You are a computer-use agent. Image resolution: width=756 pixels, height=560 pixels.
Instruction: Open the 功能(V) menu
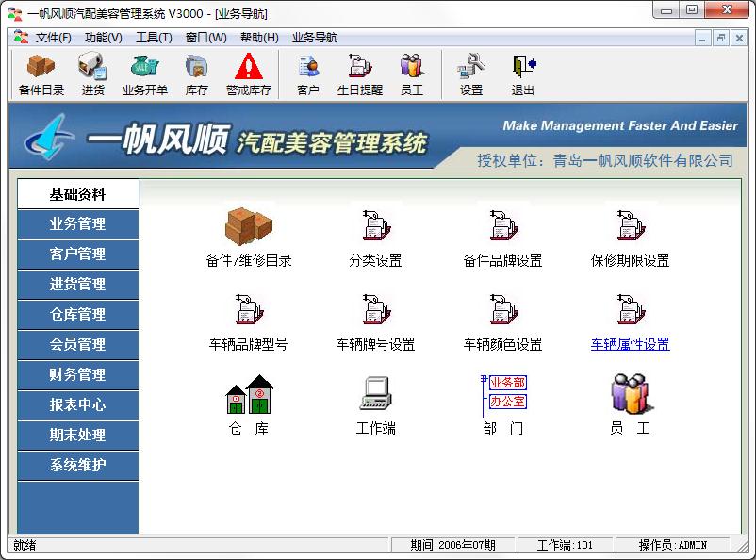click(x=103, y=38)
